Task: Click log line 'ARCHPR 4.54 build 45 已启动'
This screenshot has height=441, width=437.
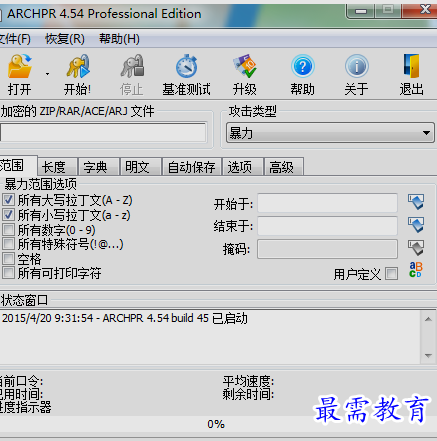Action: pyautogui.click(x=175, y=318)
